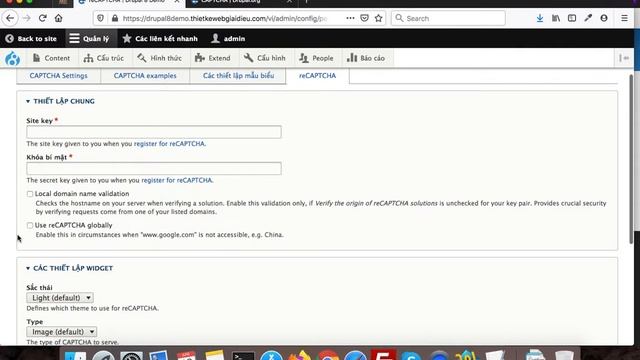Toggle toolbar orientation icon at right
The image size is (640, 360).
pos(624,58)
